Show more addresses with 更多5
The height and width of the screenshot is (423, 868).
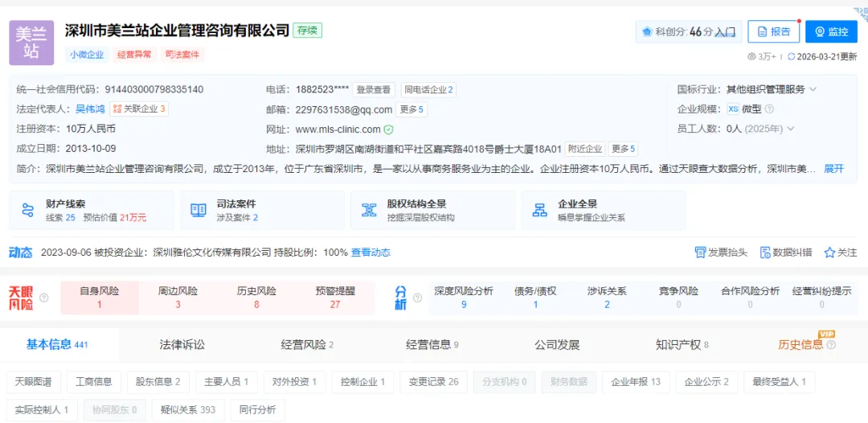[x=624, y=149]
